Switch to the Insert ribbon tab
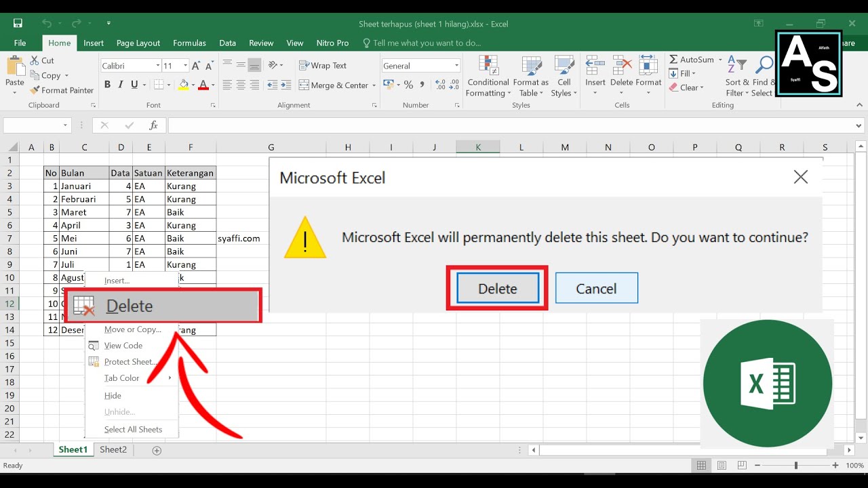The image size is (868, 488). coord(94,43)
